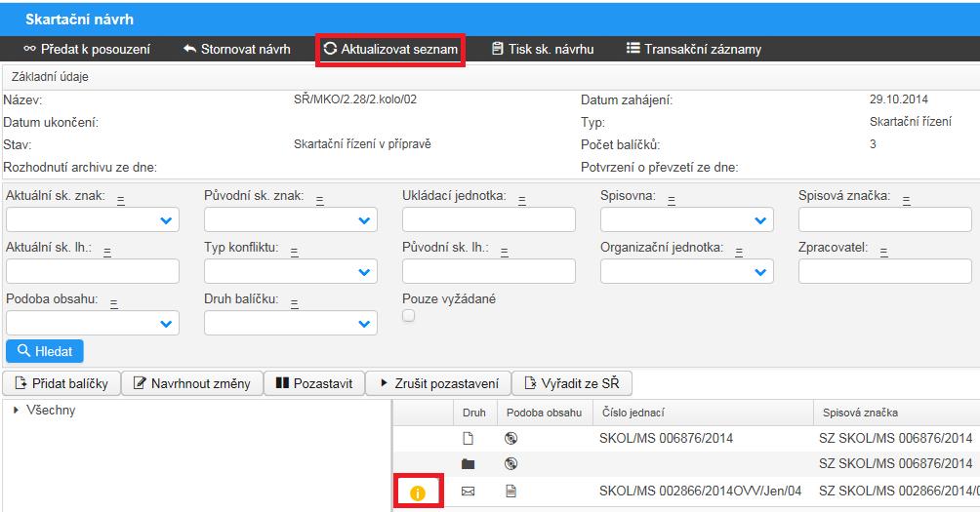Screen dimensions: 980x512
Task: Click operator icon next to Aktuální sk. znak
Action: [121, 201]
